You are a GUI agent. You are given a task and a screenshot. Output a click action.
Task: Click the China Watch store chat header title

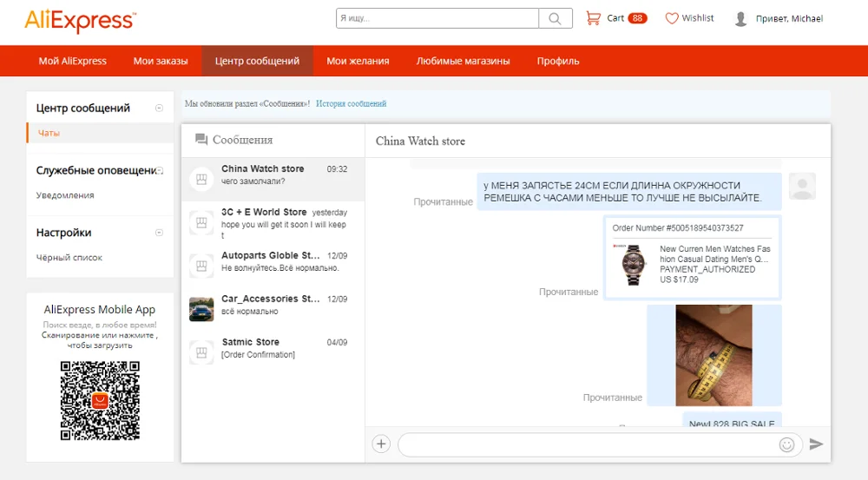coord(420,141)
